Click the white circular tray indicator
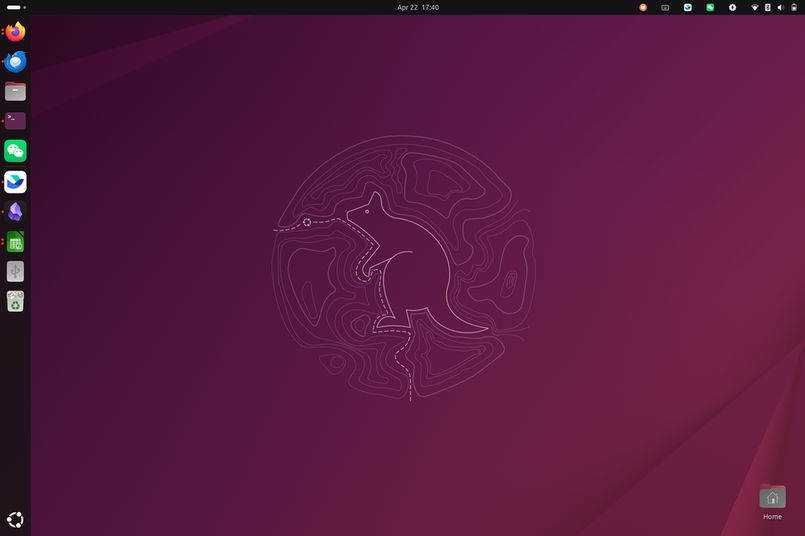 [x=733, y=7]
